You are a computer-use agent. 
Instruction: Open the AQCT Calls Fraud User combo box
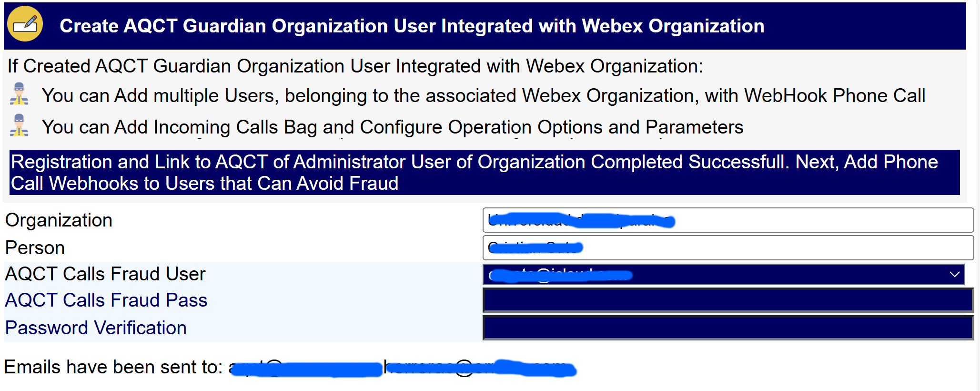723,274
